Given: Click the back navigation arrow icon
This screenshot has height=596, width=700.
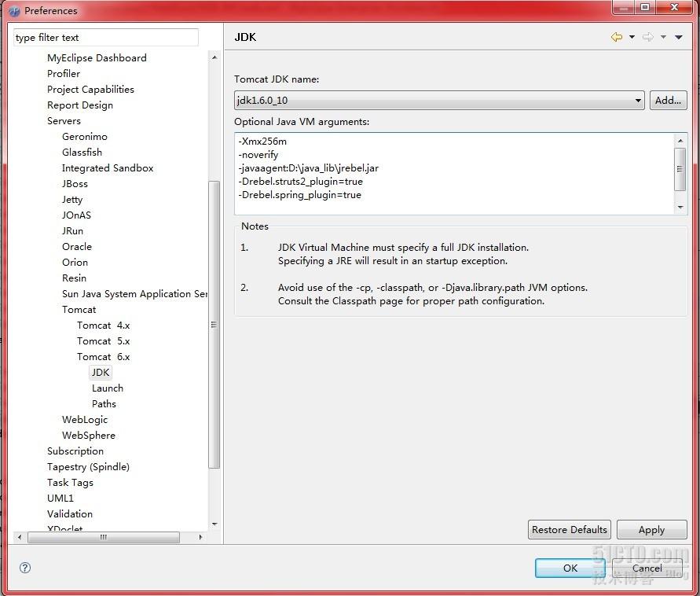Looking at the screenshot, I should click(617, 37).
